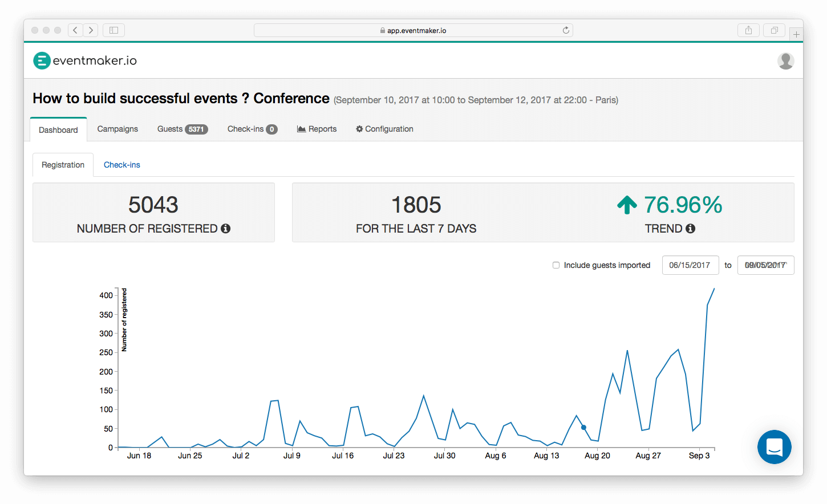Go back with the browser back arrow
827x504 pixels.
point(75,30)
